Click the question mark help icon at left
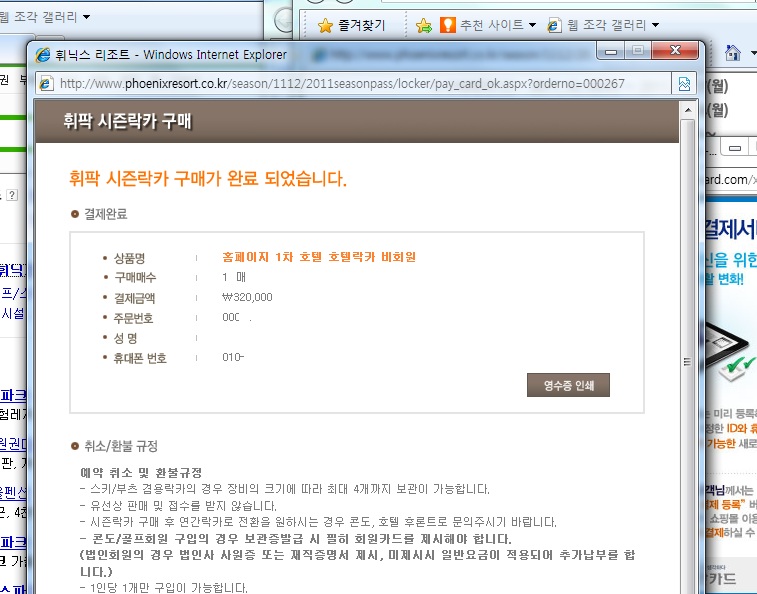The width and height of the screenshot is (757, 594). point(12,195)
